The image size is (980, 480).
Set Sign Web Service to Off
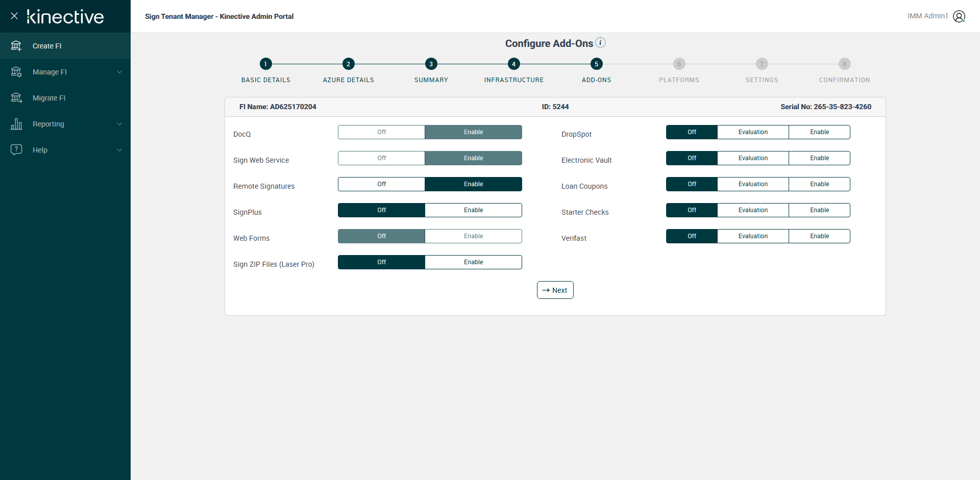(381, 158)
